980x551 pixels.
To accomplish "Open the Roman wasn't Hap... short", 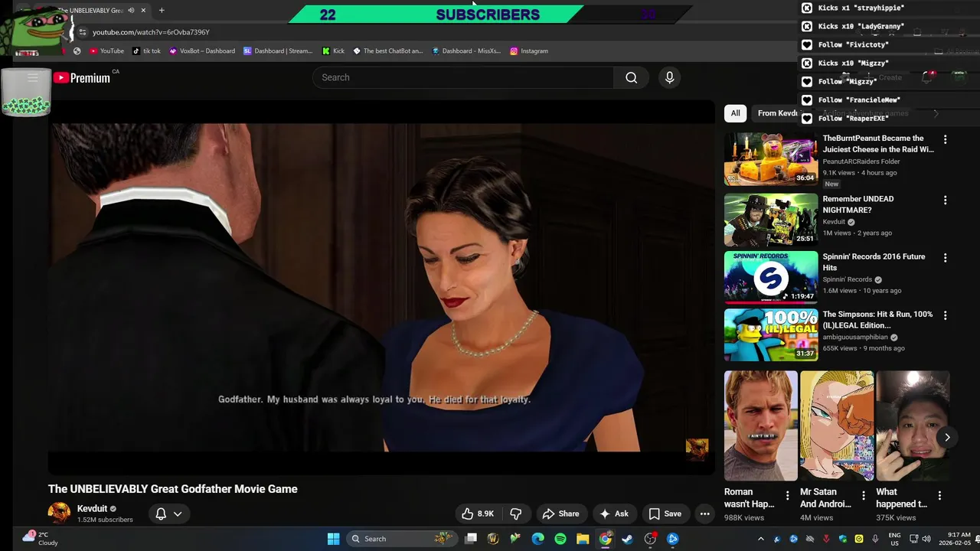I will [x=760, y=425].
